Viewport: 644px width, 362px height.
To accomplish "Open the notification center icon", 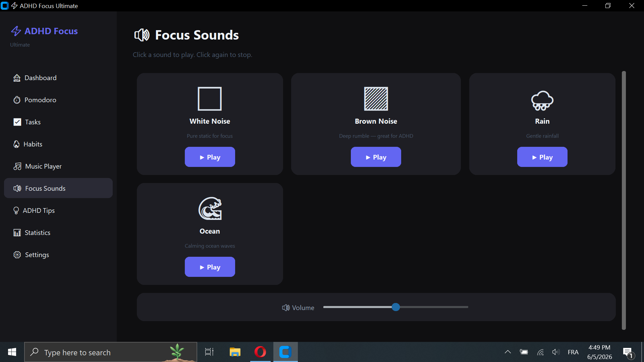I will click(628, 352).
